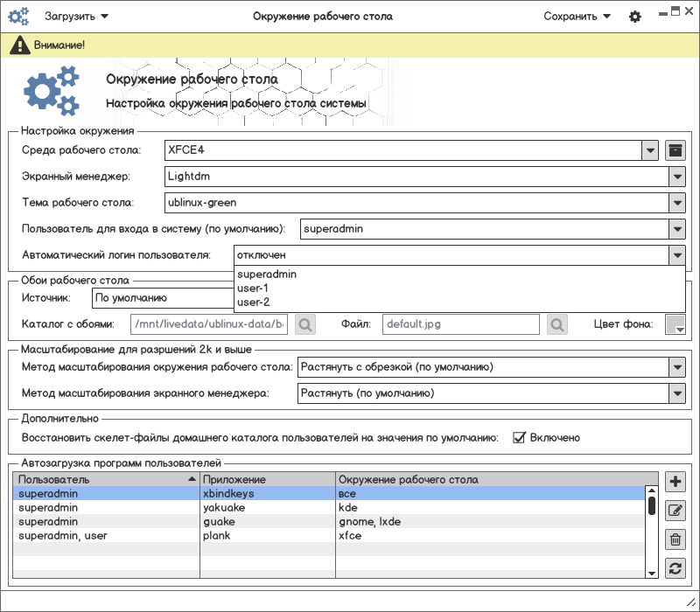Viewport: 700px width, 612px height.
Task: Click the wallpaper catalog path input field
Action: [x=209, y=324]
